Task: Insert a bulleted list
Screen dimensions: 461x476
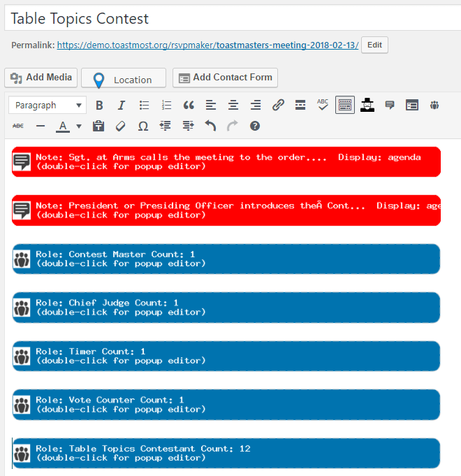Action: (144, 106)
